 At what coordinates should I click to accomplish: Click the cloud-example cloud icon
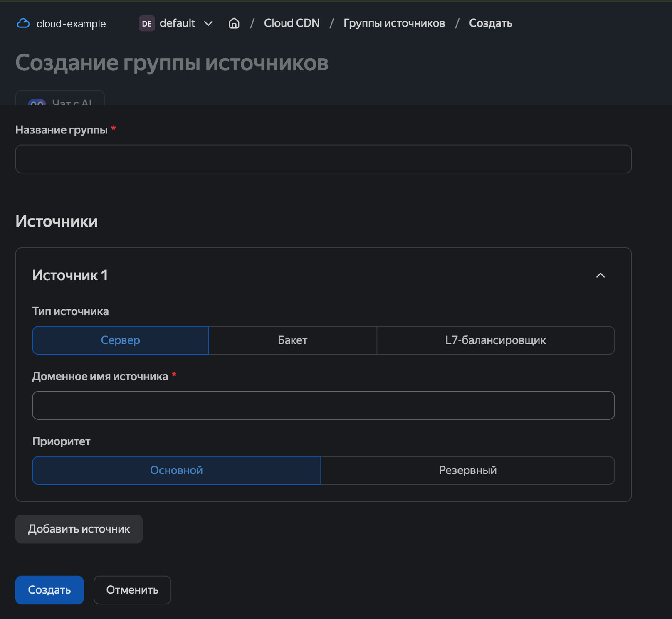(x=23, y=23)
